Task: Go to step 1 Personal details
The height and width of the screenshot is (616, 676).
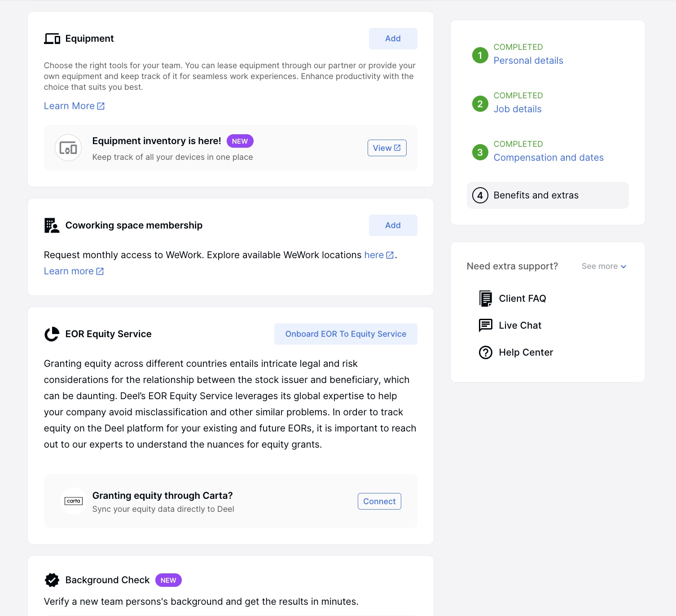Action: [528, 61]
